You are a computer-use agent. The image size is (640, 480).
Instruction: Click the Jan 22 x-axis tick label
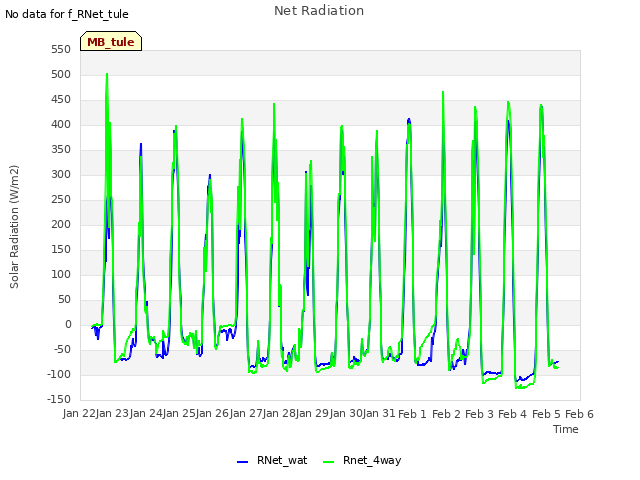(x=79, y=413)
